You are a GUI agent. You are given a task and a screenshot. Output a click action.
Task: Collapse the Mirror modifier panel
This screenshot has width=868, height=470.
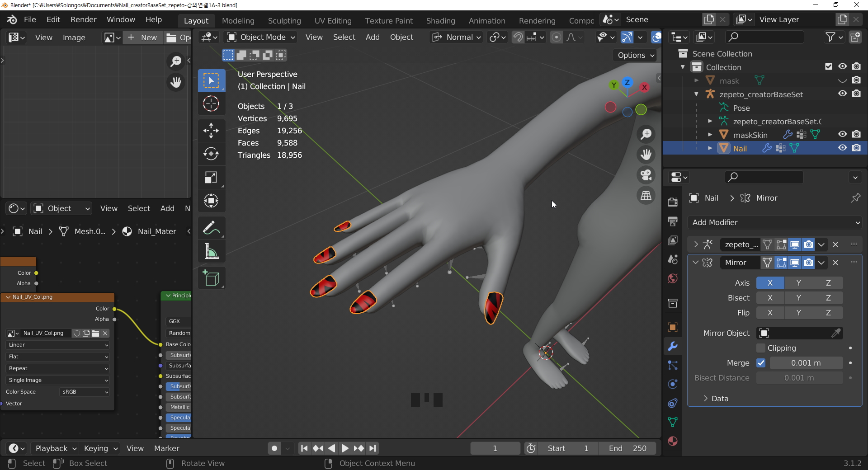[x=696, y=263]
